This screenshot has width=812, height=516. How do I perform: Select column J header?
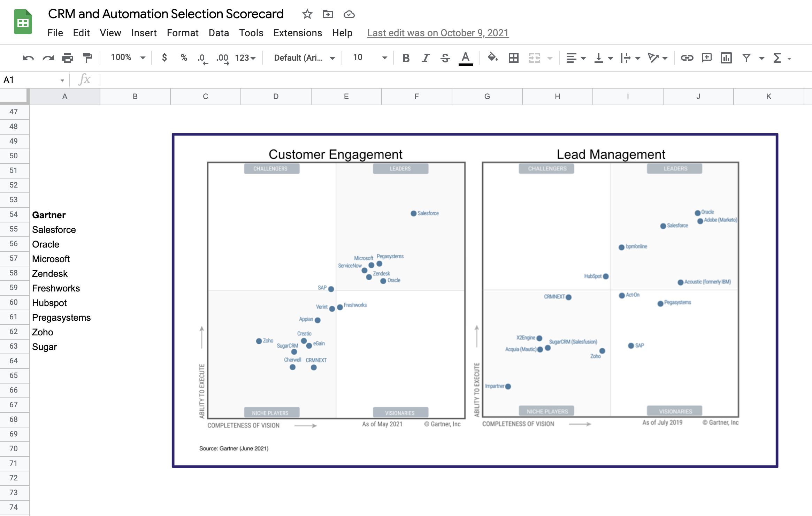click(x=698, y=97)
